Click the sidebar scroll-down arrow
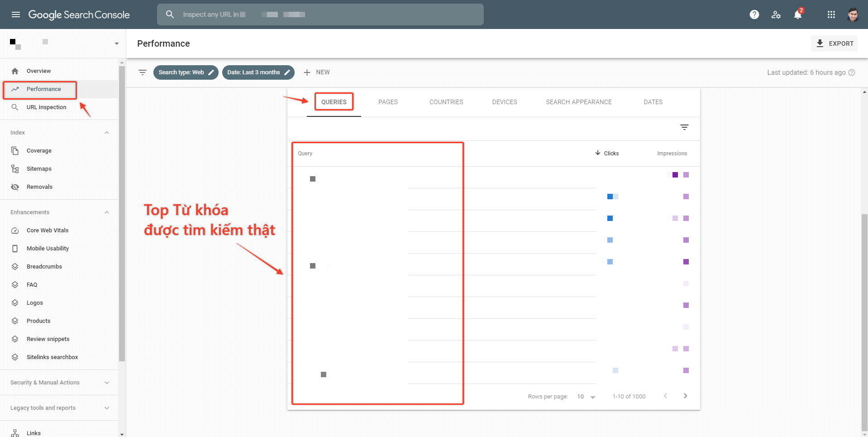868x437 pixels. pos(122,434)
